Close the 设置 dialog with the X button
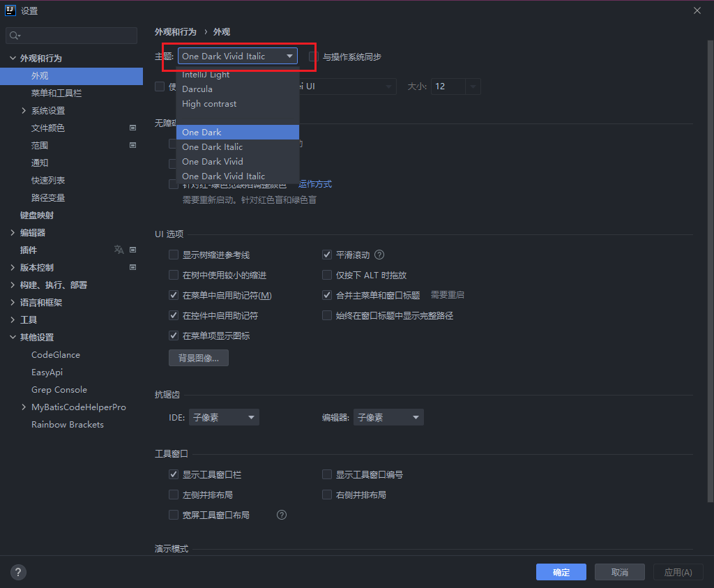Image resolution: width=714 pixels, height=588 pixels. click(697, 10)
